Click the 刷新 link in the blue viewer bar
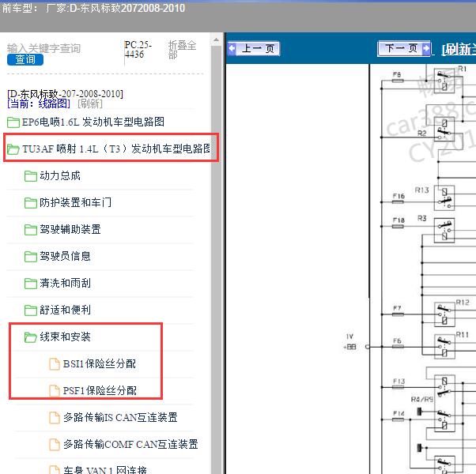Screen dimensions: 476x474 (459, 49)
